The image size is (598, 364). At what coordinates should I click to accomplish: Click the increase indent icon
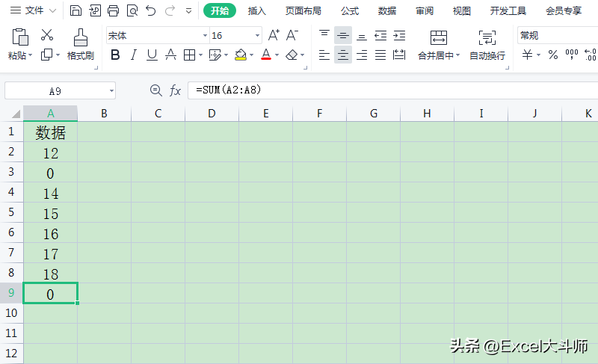click(399, 35)
